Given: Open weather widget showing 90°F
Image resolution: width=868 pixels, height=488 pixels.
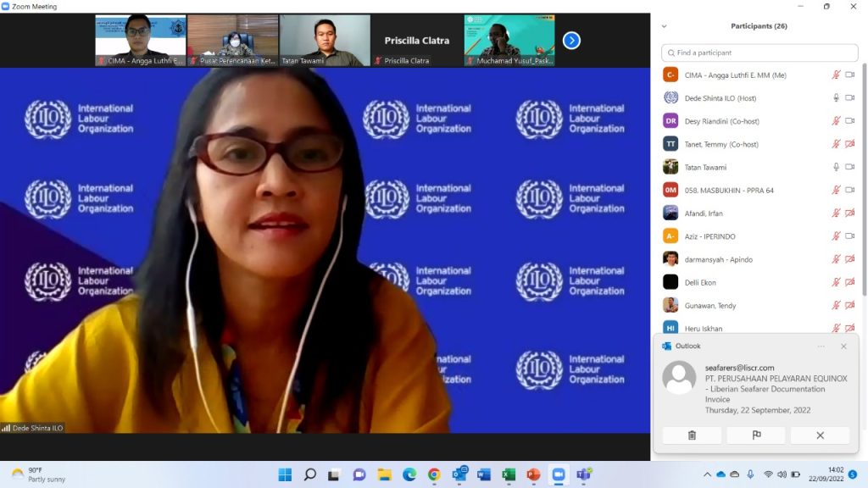Looking at the screenshot, I should (x=39, y=474).
